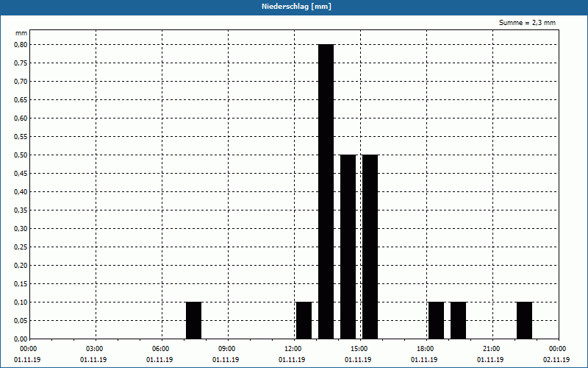Image resolution: width=588 pixels, height=368 pixels.
Task: Click the 18:00 time axis label
Action: click(x=426, y=349)
